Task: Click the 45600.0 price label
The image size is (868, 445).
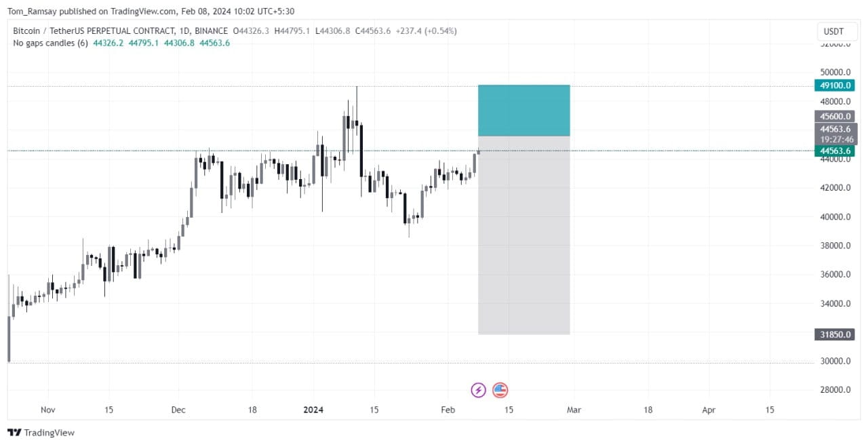Action: pyautogui.click(x=834, y=116)
